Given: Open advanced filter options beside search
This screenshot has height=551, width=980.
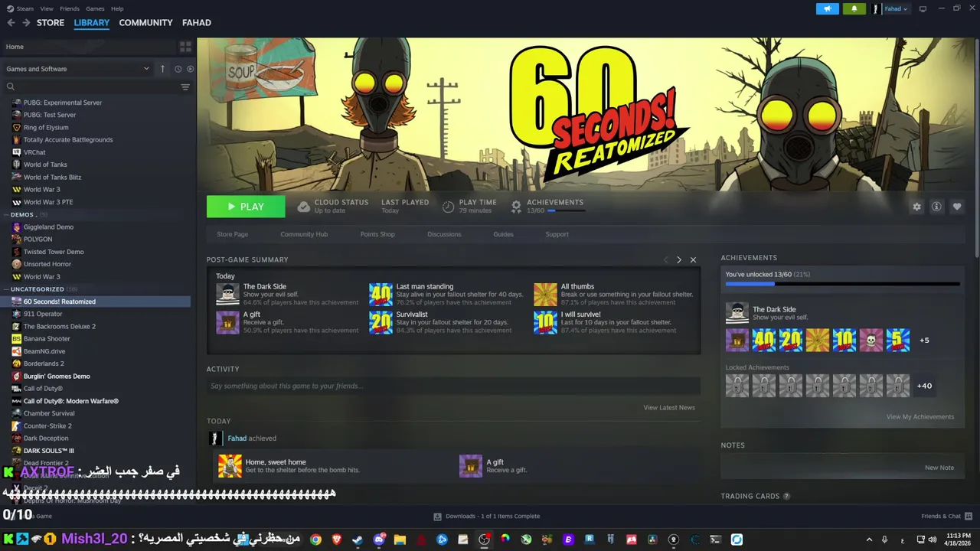Looking at the screenshot, I should tap(185, 87).
